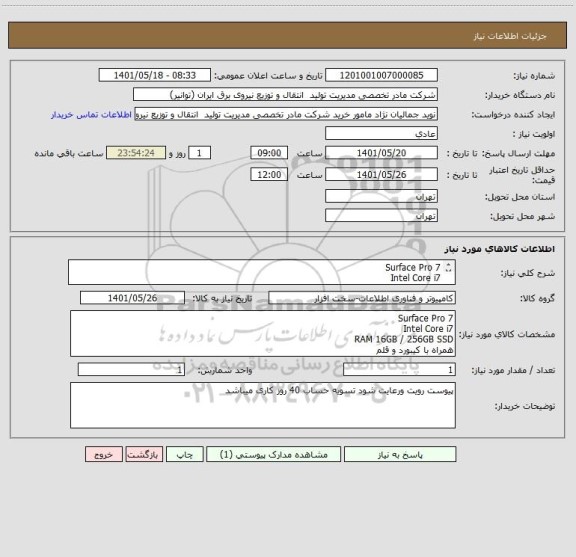576x557 pixels.
Task: Click remaining days field showing 1
Action: (199, 153)
